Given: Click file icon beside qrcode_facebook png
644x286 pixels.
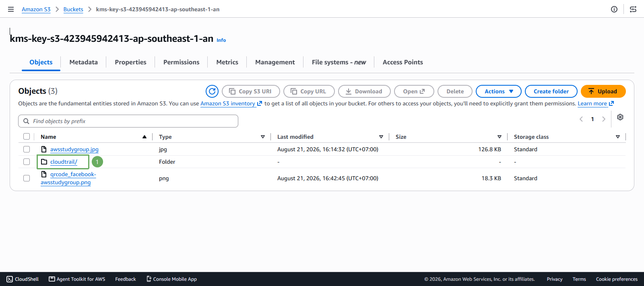Looking at the screenshot, I should tap(44, 174).
